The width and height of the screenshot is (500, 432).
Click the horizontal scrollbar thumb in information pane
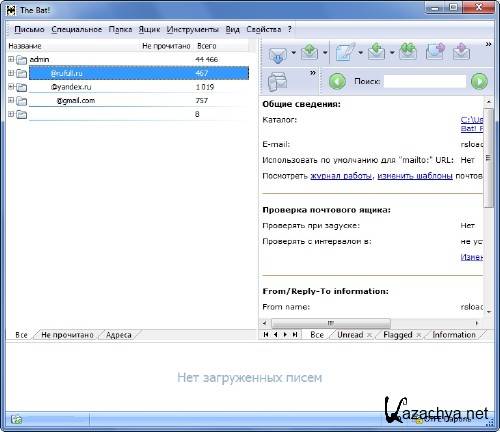331,323
